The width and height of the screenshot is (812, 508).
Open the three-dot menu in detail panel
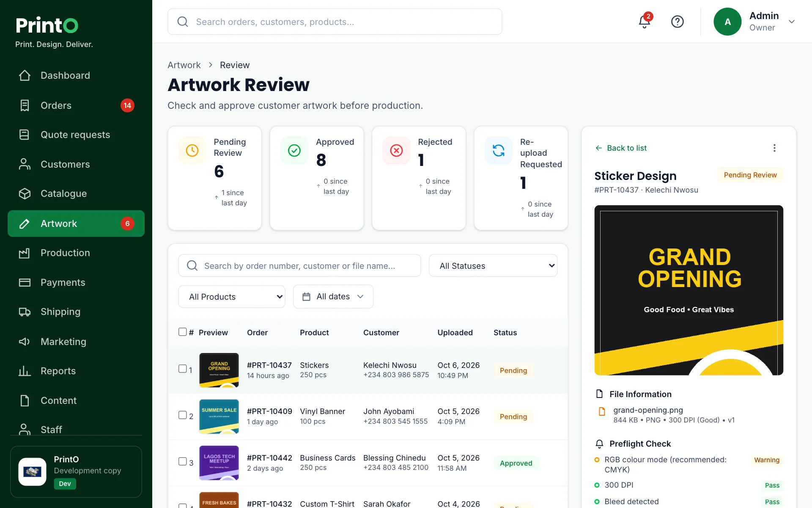point(774,148)
